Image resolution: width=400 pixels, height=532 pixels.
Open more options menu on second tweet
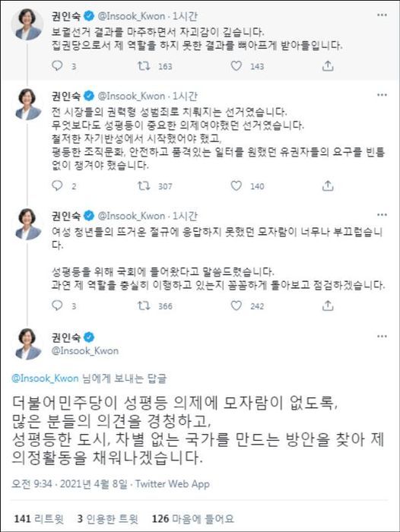(382, 95)
